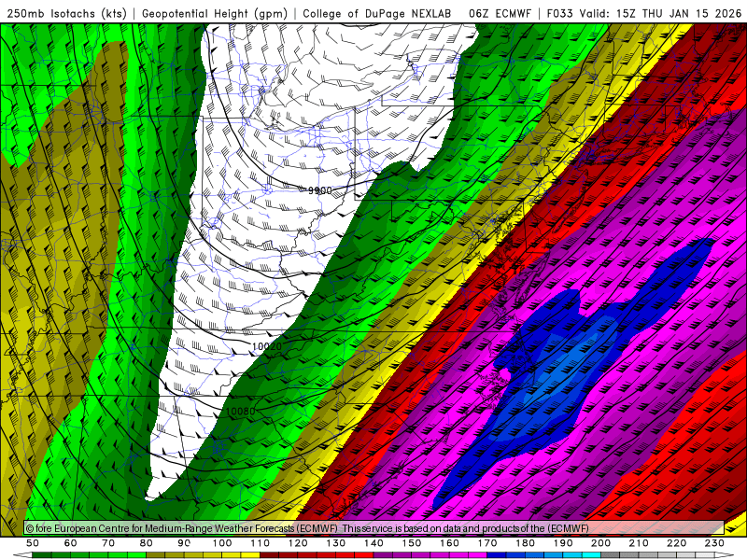This screenshot has height=560, width=747.
Task: Click the 170 value on the color scale
Action: (x=487, y=543)
